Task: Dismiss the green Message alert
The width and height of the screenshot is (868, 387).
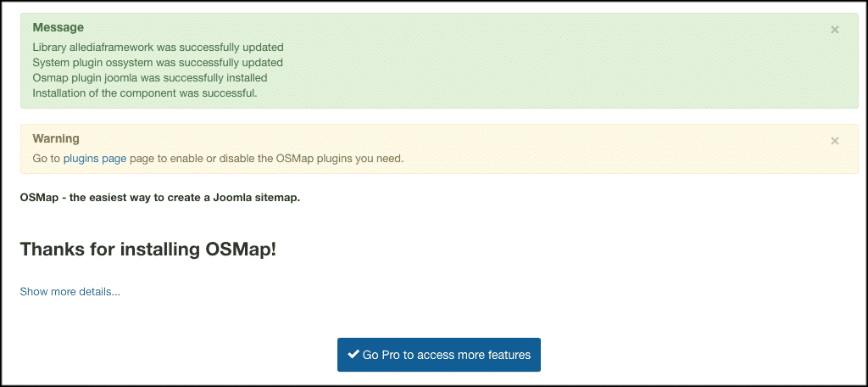Action: 835,30
